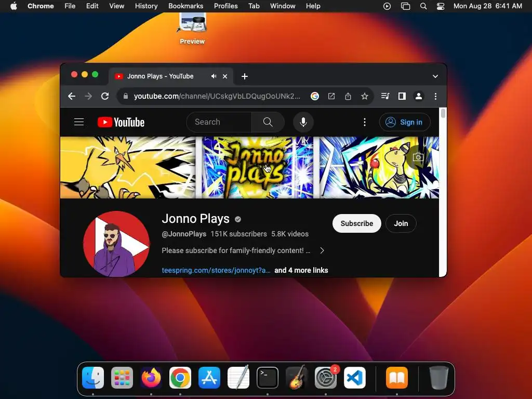Open the App Store from the Dock
532x399 pixels.
point(209,378)
